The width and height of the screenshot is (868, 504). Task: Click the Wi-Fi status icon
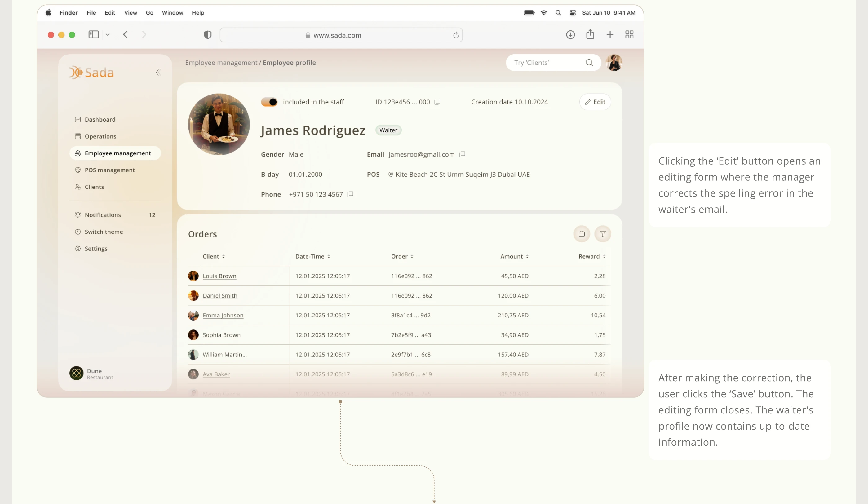tap(543, 13)
